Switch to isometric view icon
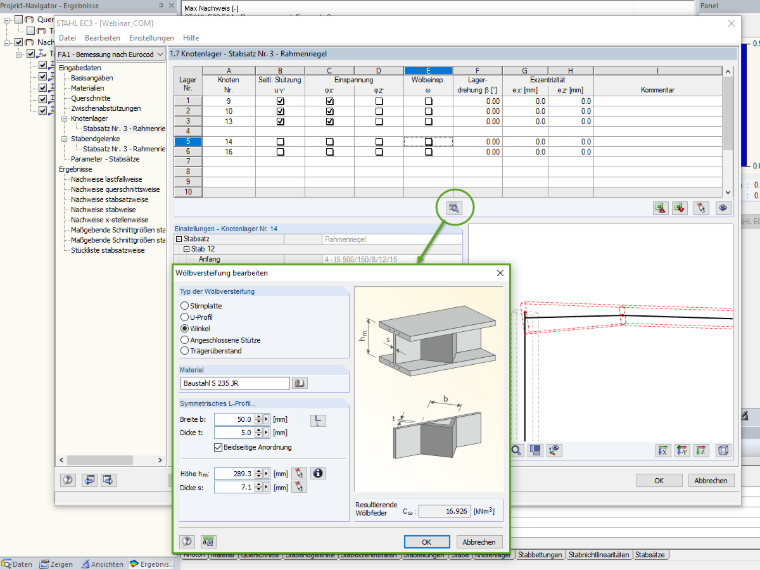760x570 pixels. pyautogui.click(x=723, y=450)
